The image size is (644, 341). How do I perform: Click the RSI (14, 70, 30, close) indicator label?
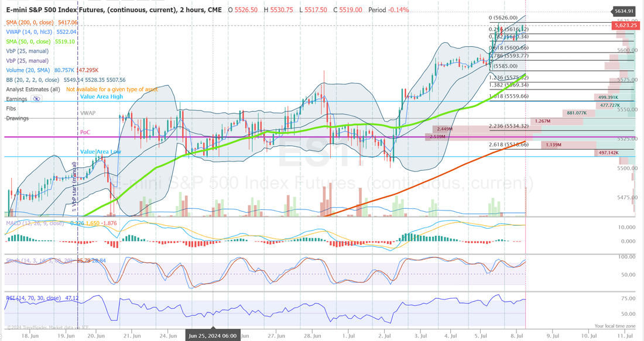(33, 298)
